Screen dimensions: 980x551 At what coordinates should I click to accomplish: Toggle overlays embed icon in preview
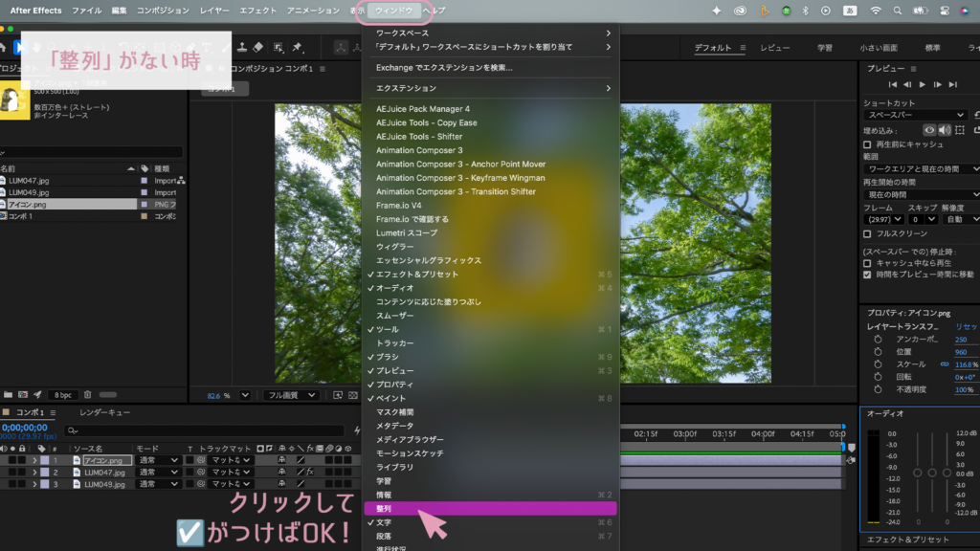(960, 130)
